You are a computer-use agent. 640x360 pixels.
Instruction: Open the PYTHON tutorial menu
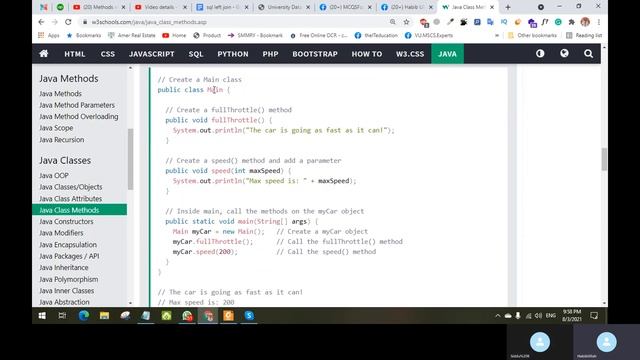(233, 54)
